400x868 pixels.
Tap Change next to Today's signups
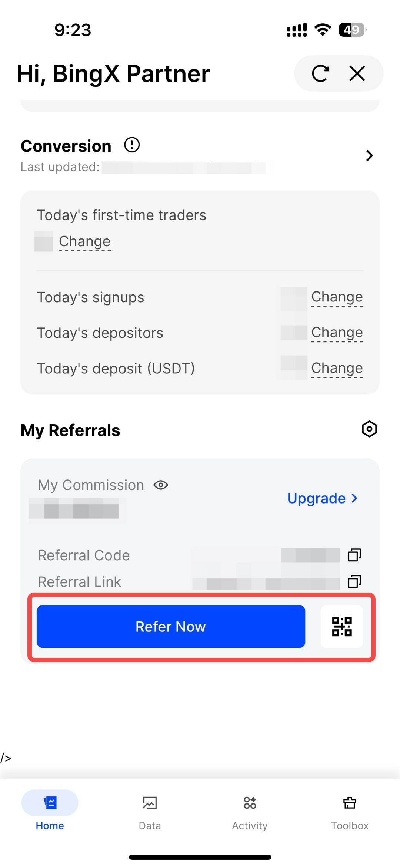pos(337,297)
